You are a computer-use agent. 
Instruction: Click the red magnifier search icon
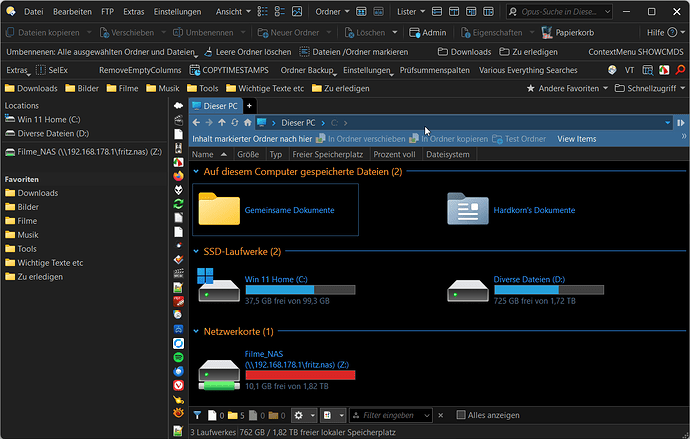(x=680, y=70)
